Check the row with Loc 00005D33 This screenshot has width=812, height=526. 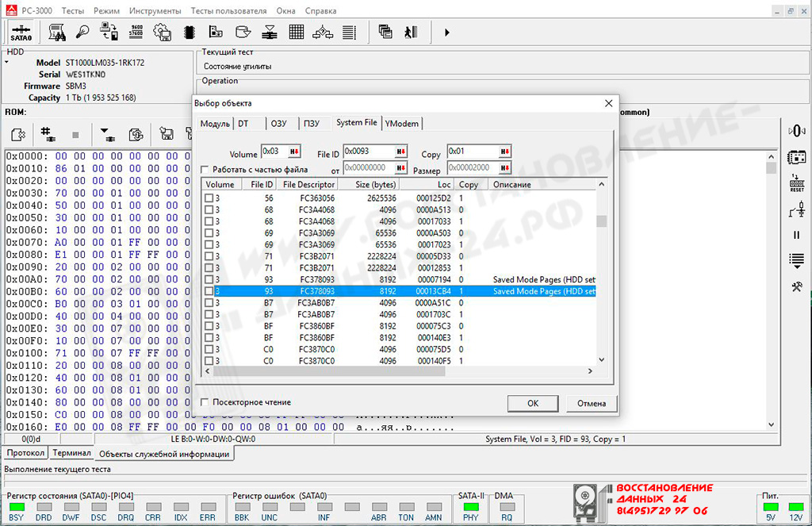pos(209,256)
